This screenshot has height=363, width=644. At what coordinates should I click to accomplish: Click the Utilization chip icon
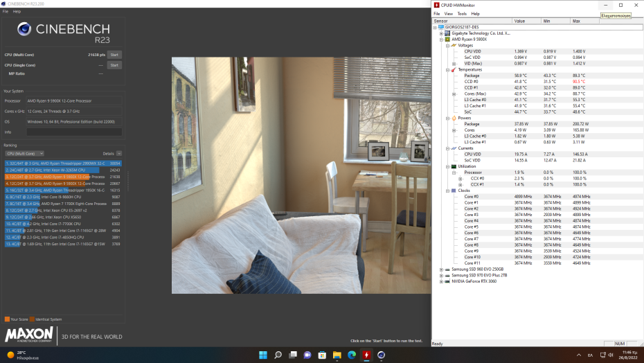(x=454, y=166)
